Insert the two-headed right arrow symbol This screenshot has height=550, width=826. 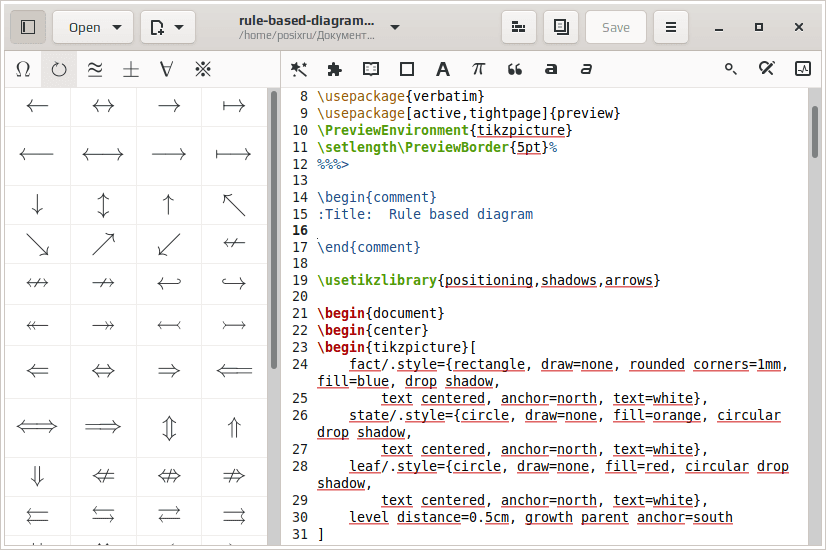(103, 326)
